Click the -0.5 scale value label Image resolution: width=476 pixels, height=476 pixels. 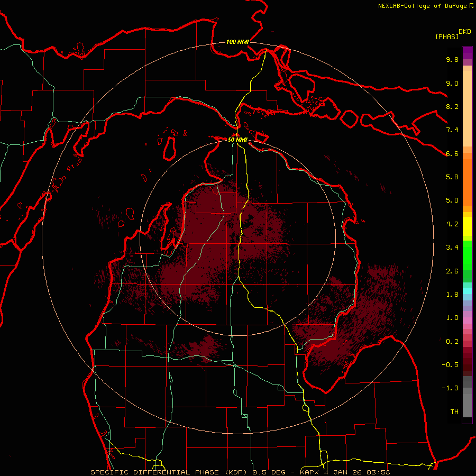(x=450, y=364)
